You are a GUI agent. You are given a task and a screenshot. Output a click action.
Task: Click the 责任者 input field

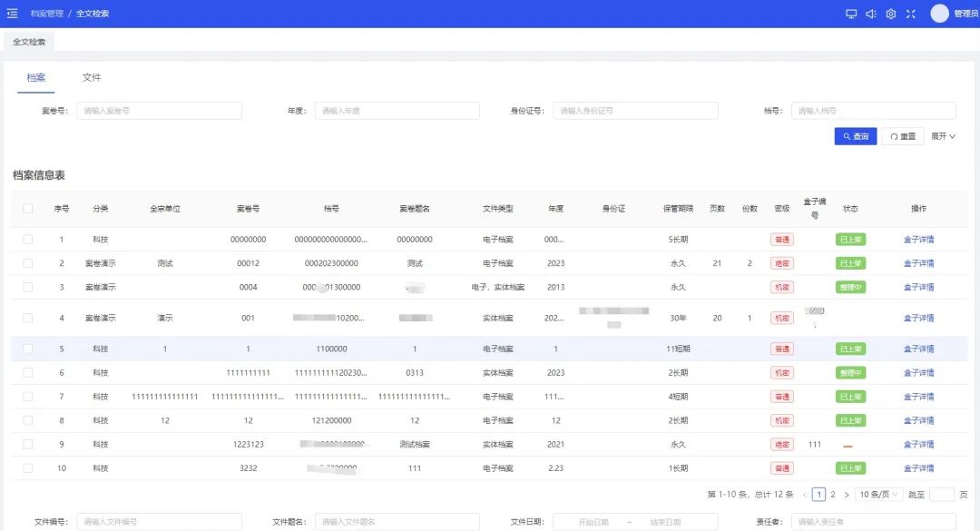pos(874,522)
